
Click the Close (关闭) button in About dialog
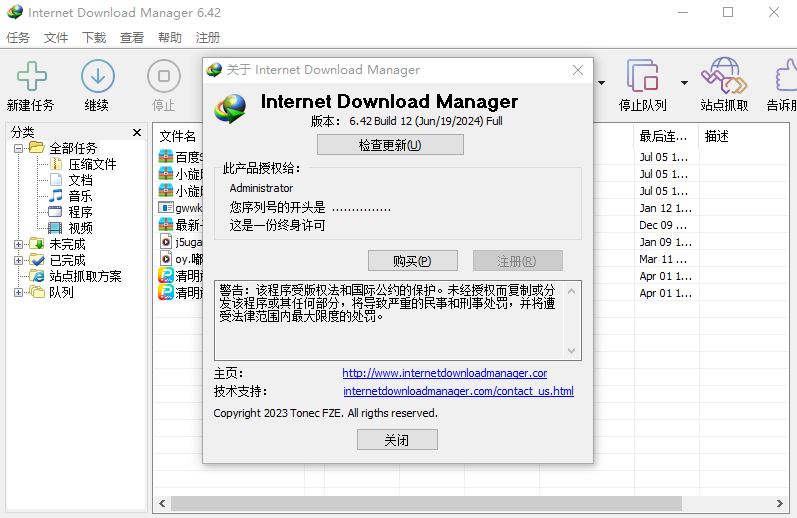pyautogui.click(x=397, y=440)
